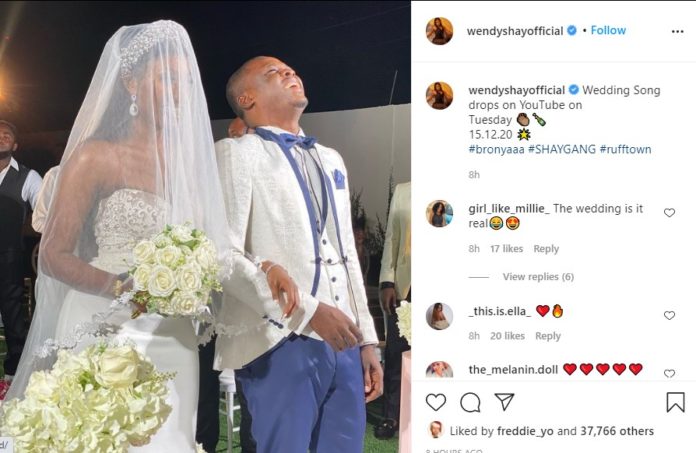
Task: Expand View replies (6)
Action: coord(538,277)
